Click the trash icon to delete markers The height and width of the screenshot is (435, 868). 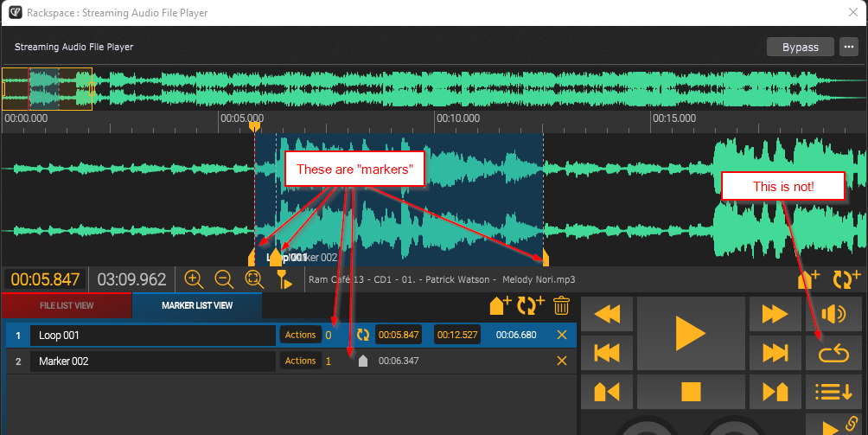click(561, 305)
